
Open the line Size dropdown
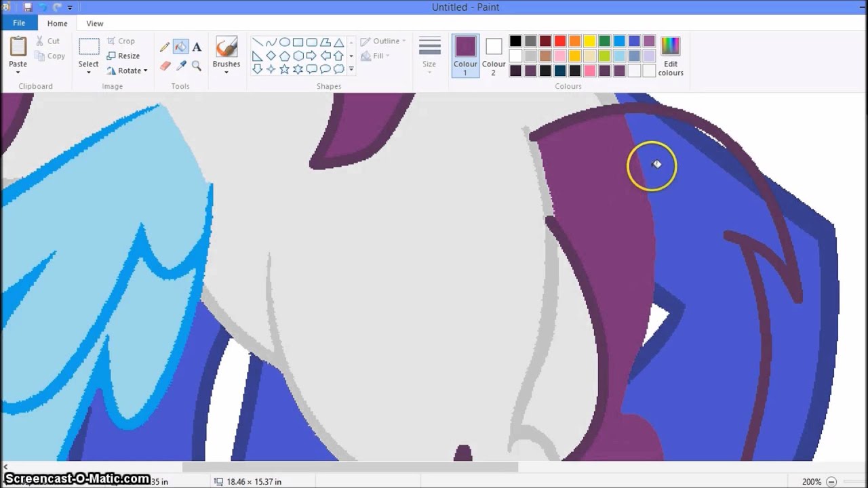coord(429,54)
